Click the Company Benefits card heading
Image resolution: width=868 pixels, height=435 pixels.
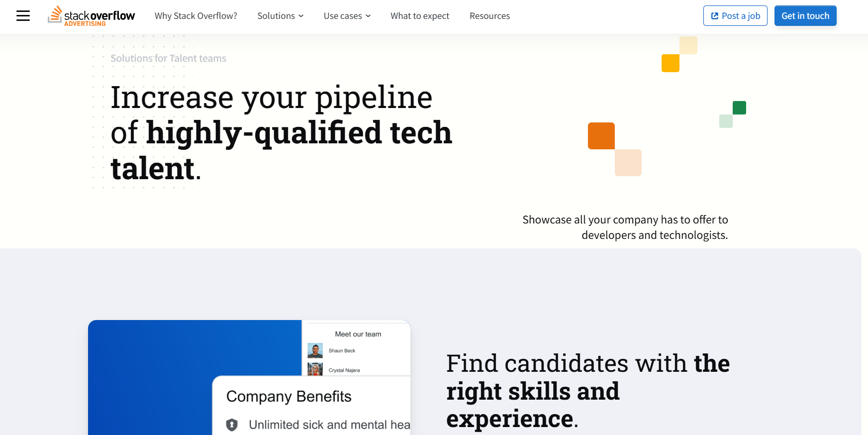(289, 397)
